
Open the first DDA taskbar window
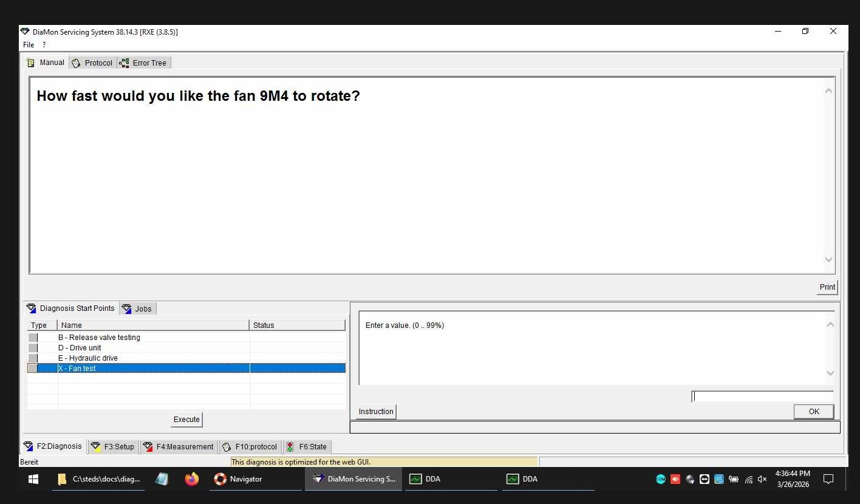451,479
